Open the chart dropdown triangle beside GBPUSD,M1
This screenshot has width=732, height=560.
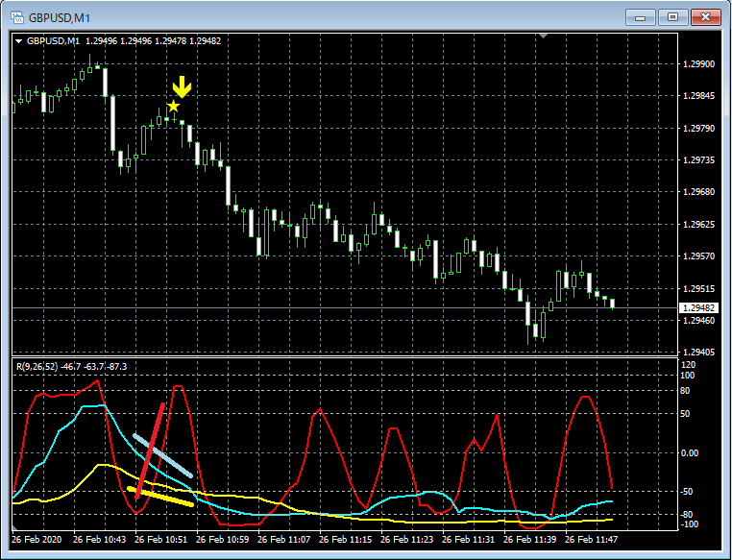point(18,41)
